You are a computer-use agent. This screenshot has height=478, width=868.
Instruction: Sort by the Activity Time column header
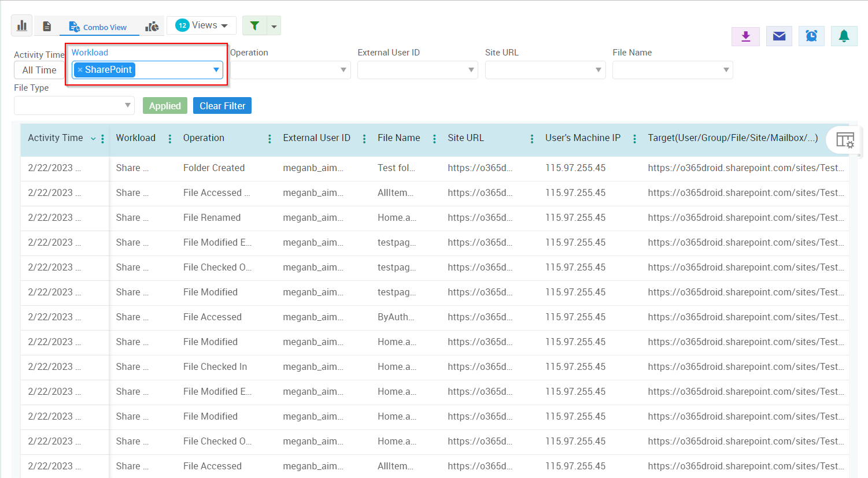tap(56, 138)
